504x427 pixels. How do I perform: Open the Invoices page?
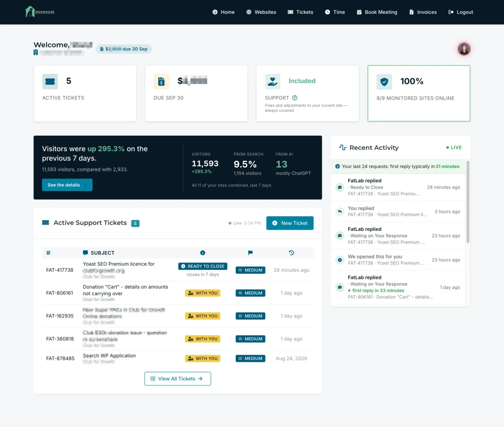[423, 12]
